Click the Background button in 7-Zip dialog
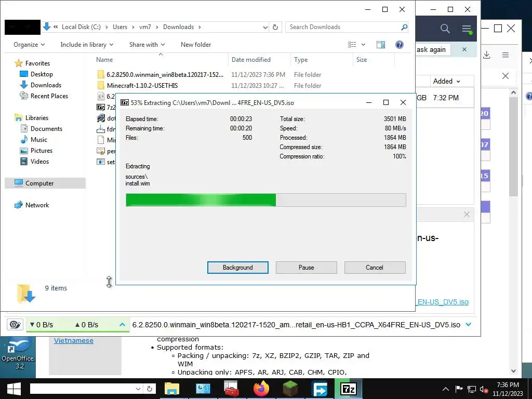 coord(237,268)
